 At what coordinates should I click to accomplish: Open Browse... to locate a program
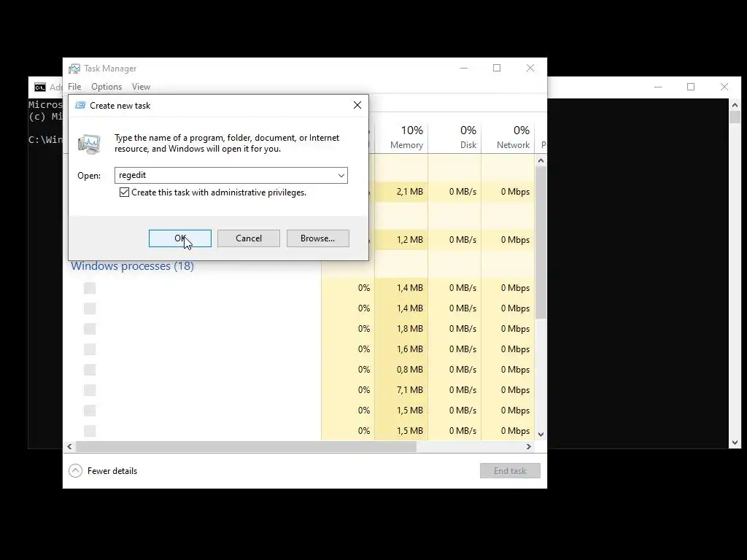pos(317,238)
